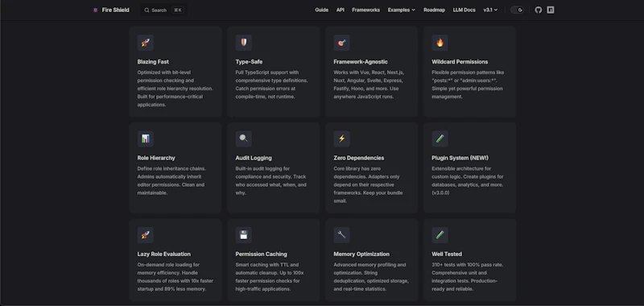Open the LLM Docs nav item
The width and height of the screenshot is (644, 306).
[x=464, y=10]
